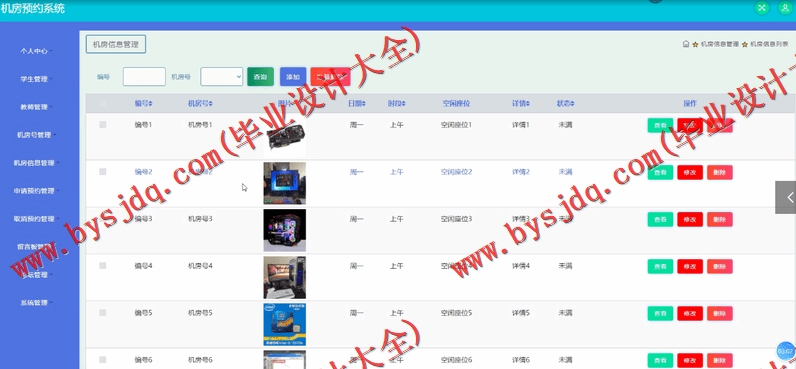Go home via the breadcrumb house icon
This screenshot has width=796, height=369.
[x=686, y=44]
